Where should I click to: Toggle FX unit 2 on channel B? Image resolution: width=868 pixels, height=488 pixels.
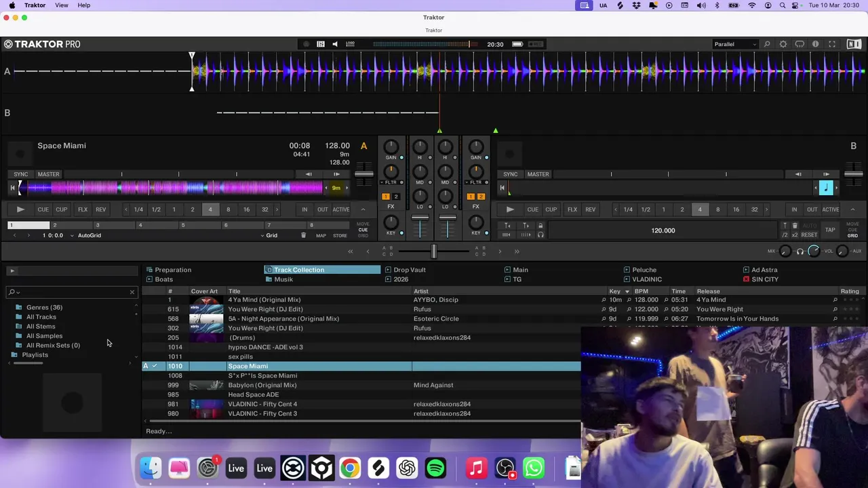tap(480, 197)
